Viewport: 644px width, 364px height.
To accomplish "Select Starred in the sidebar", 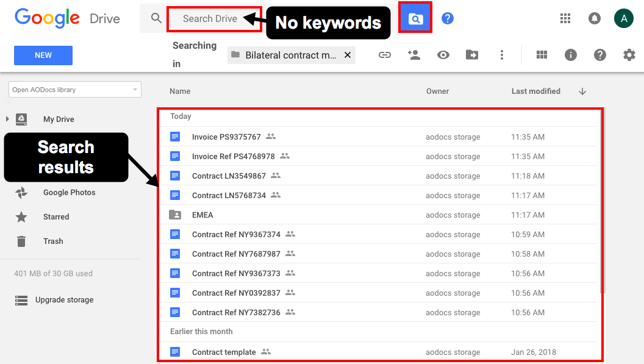I will pos(56,216).
